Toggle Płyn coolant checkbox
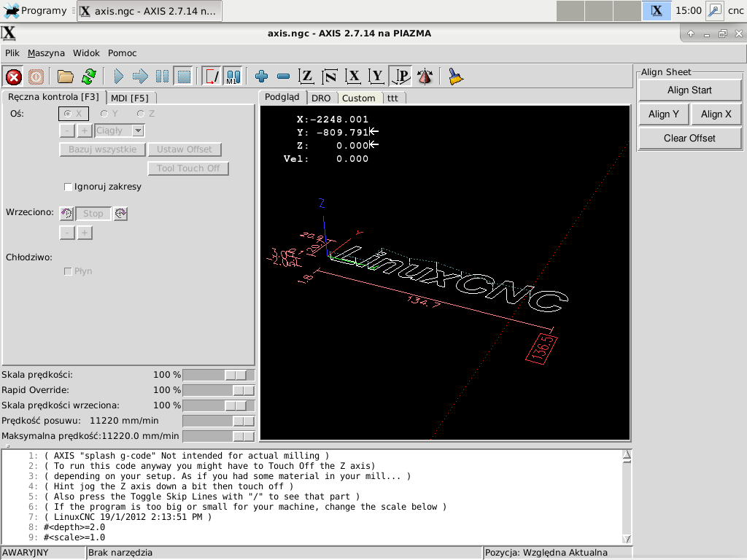The image size is (747, 560). coord(68,271)
